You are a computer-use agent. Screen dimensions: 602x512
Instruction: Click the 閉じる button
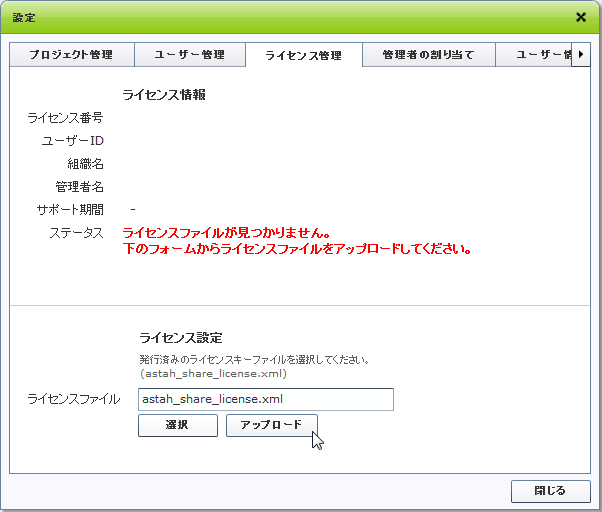(551, 491)
